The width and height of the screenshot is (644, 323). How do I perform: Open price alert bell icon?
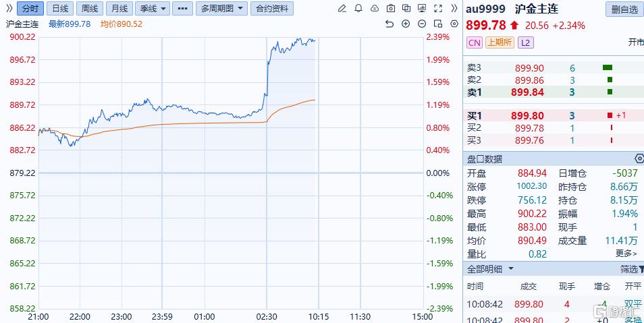[x=358, y=9]
